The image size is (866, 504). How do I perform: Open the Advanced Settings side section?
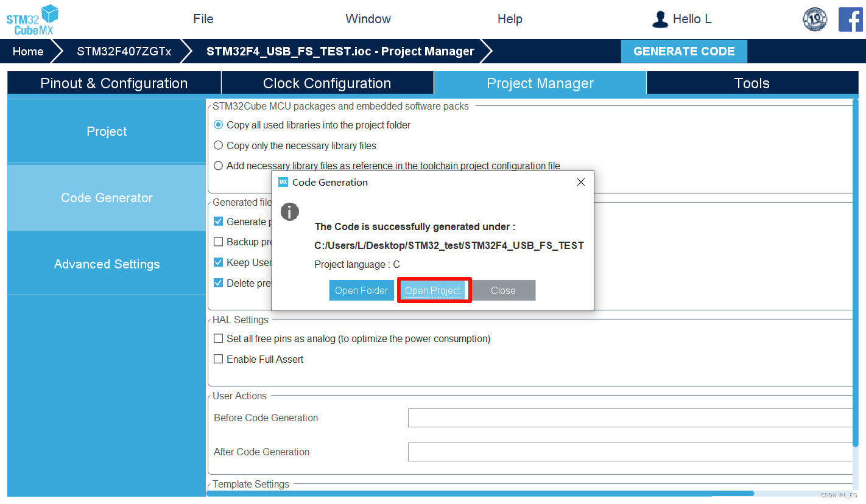coord(107,264)
